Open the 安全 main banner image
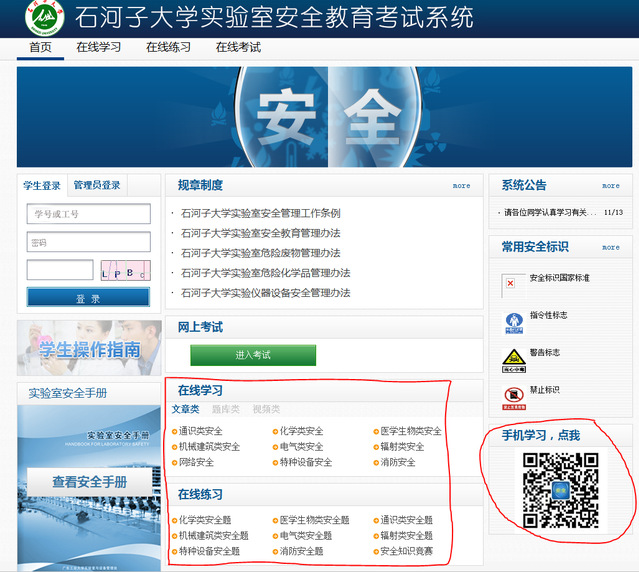This screenshot has height=572, width=639. click(x=324, y=117)
